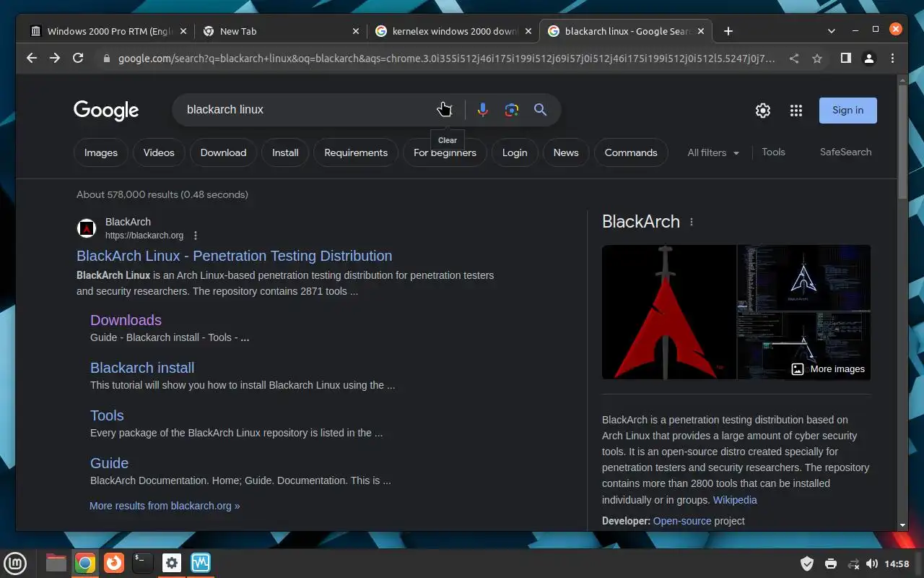Go forward with the browser forward arrow

pos(55,59)
